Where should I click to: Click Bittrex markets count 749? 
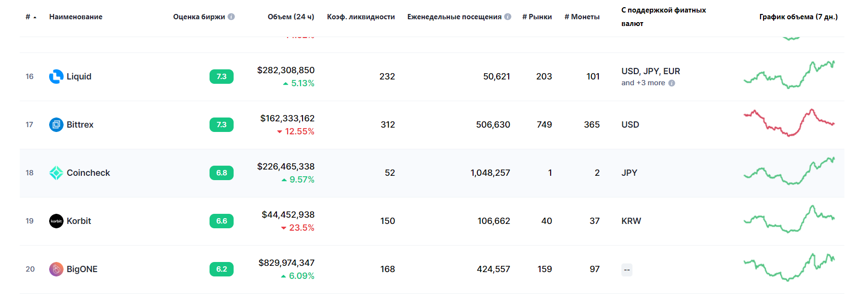click(x=544, y=125)
